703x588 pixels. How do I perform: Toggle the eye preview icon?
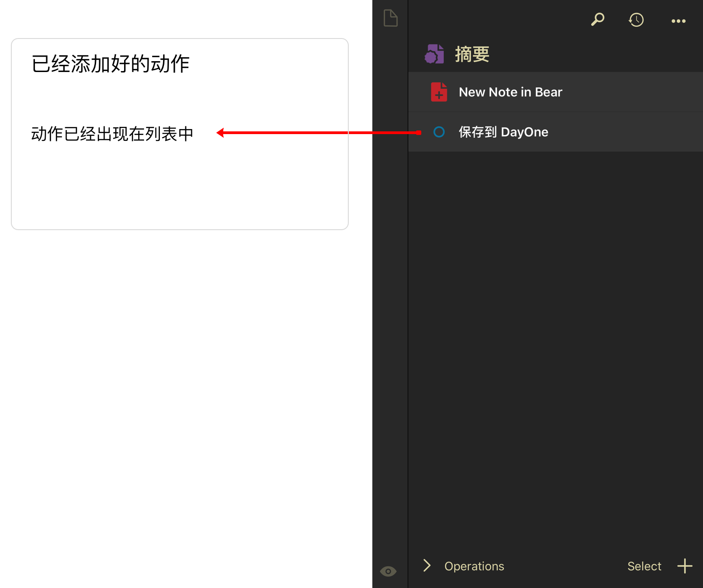point(388,571)
